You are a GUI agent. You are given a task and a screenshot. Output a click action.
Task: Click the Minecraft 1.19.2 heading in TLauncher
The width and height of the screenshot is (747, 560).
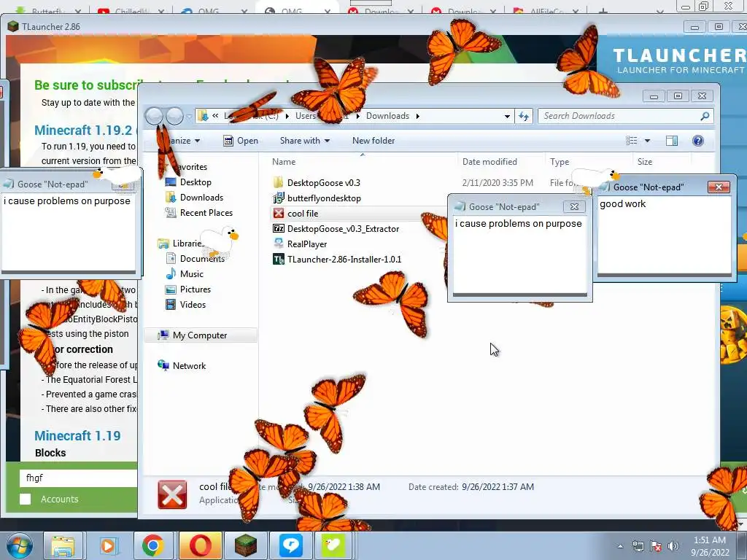[83, 130]
